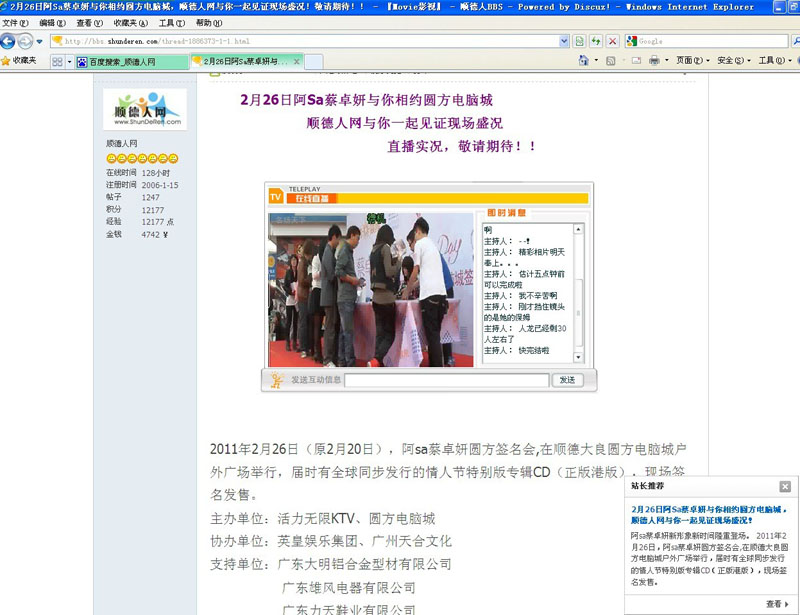Viewport: 800px width, 615px height.
Task: Expand the Home button dropdown arrow
Action: click(596, 61)
